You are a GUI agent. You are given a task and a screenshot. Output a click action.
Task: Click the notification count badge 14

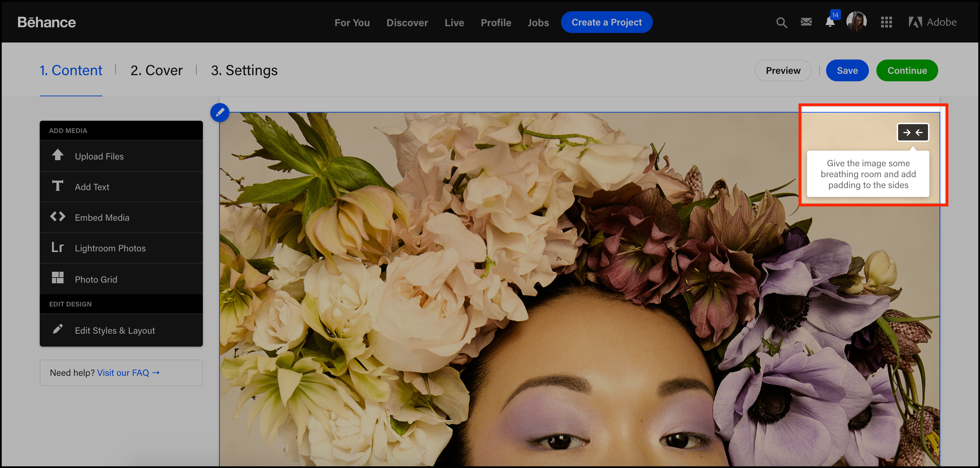835,15
